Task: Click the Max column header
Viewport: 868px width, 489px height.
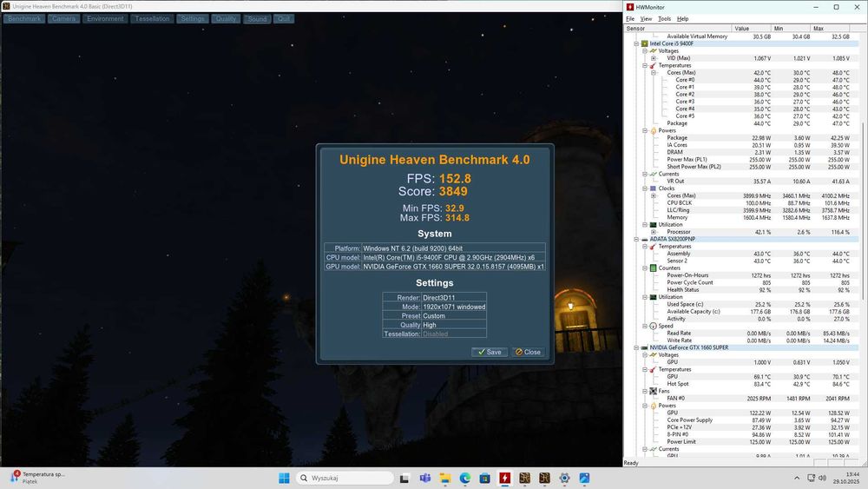Action: tap(831, 29)
